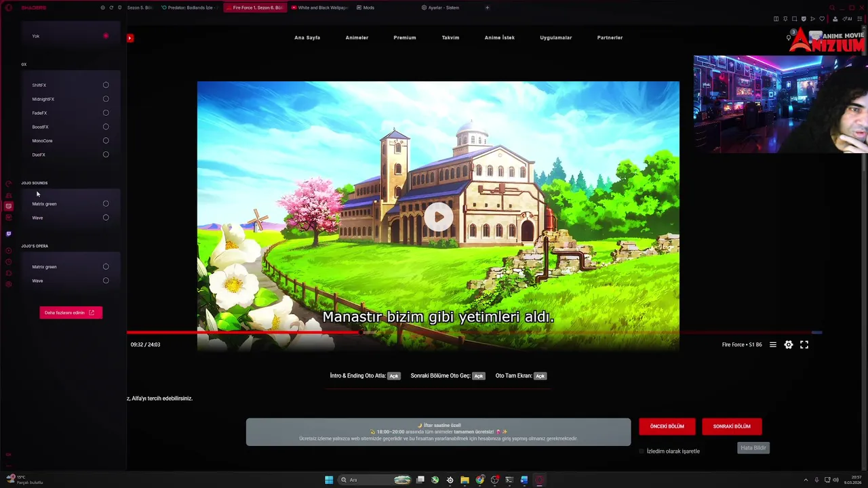868x488 pixels.
Task: Click the heart bookmark icon in toolbar
Action: [x=822, y=19]
